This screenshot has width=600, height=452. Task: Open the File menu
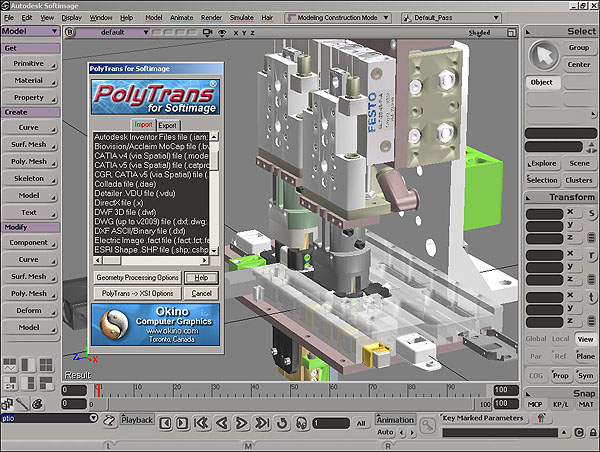9,18
